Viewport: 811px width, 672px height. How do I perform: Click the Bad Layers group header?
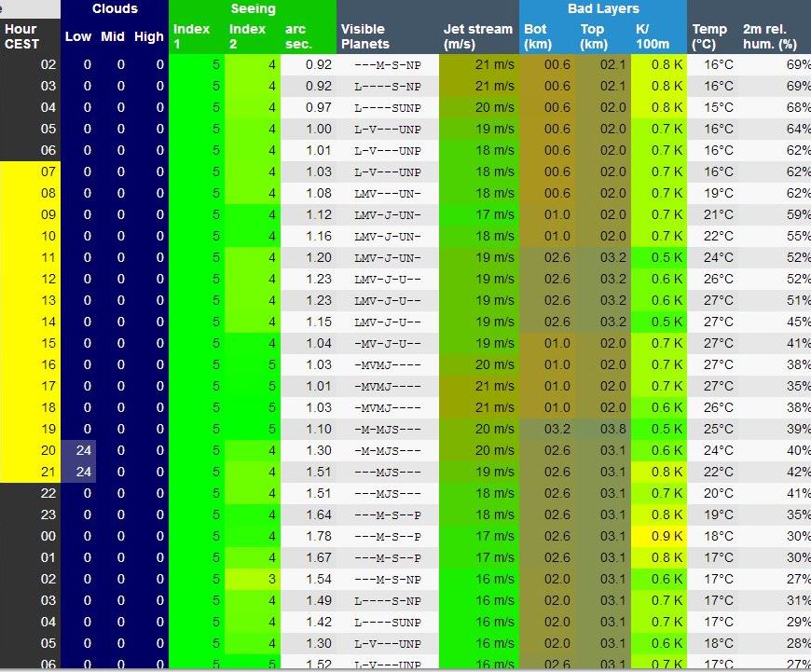[603, 9]
